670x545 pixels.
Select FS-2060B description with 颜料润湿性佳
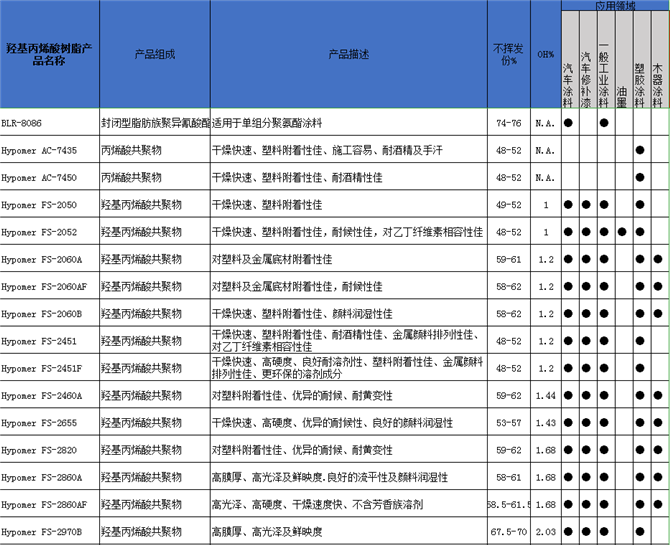point(349,314)
